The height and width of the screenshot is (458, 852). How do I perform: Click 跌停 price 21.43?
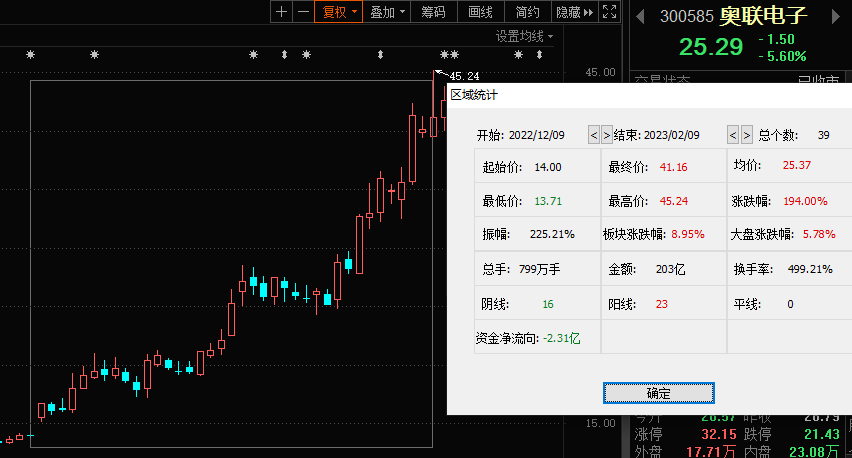822,434
